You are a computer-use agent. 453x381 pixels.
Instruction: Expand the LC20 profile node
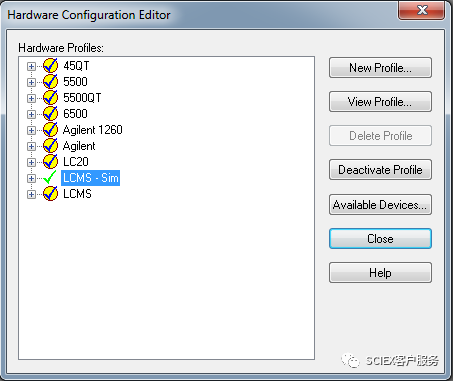[x=31, y=162]
